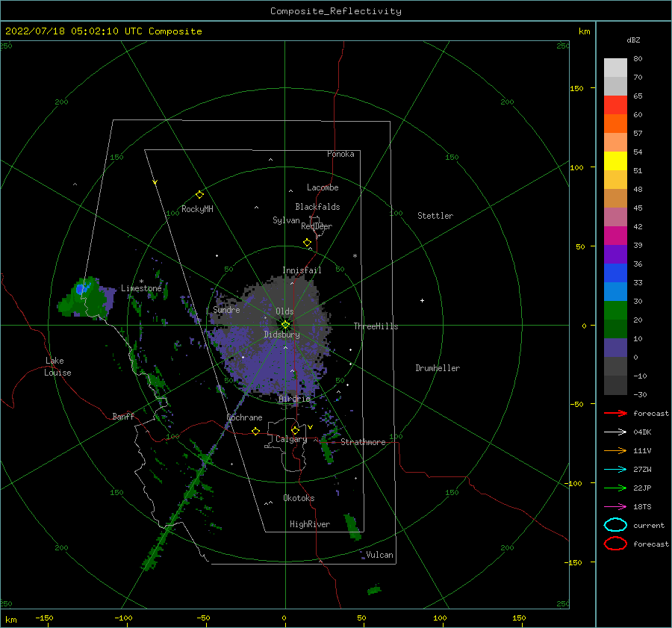Click the dBZ legend heading

(x=633, y=40)
